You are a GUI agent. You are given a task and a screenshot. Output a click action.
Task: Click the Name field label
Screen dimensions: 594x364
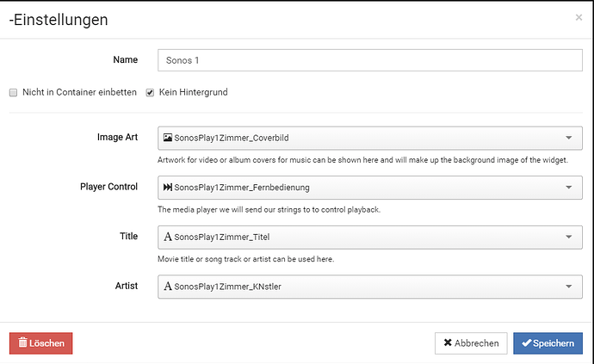pos(126,60)
